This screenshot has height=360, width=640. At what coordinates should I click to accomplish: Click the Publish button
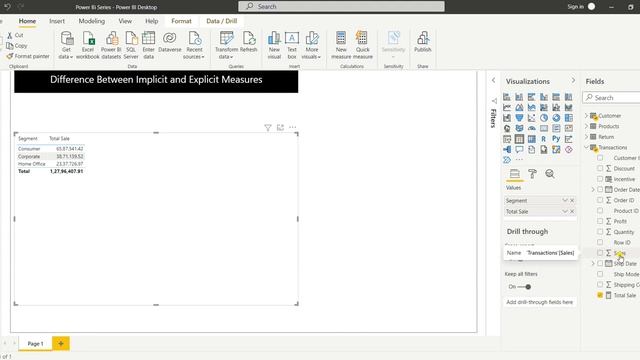422,42
